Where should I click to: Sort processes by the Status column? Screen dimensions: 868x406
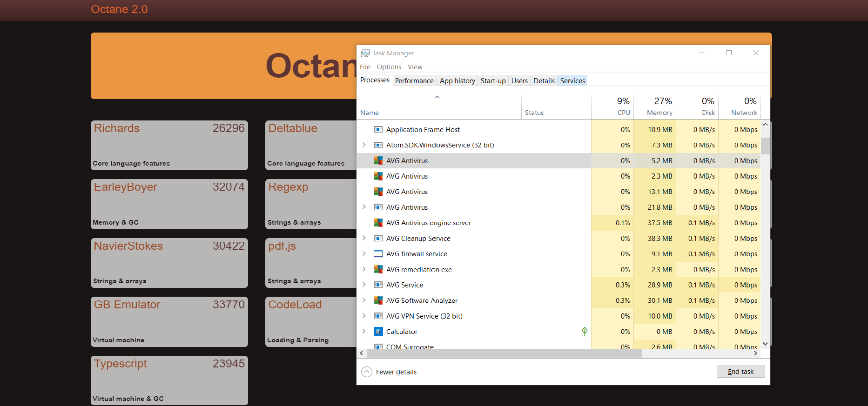click(556, 107)
